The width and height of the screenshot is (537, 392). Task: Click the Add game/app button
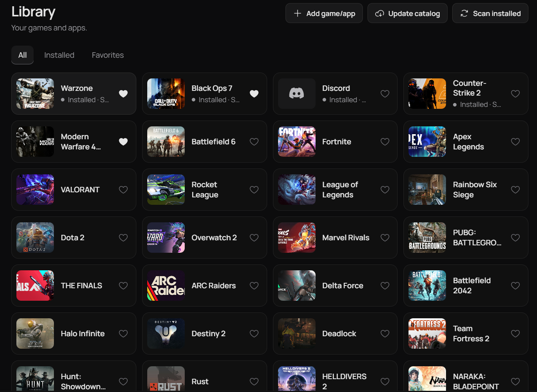tap(324, 13)
